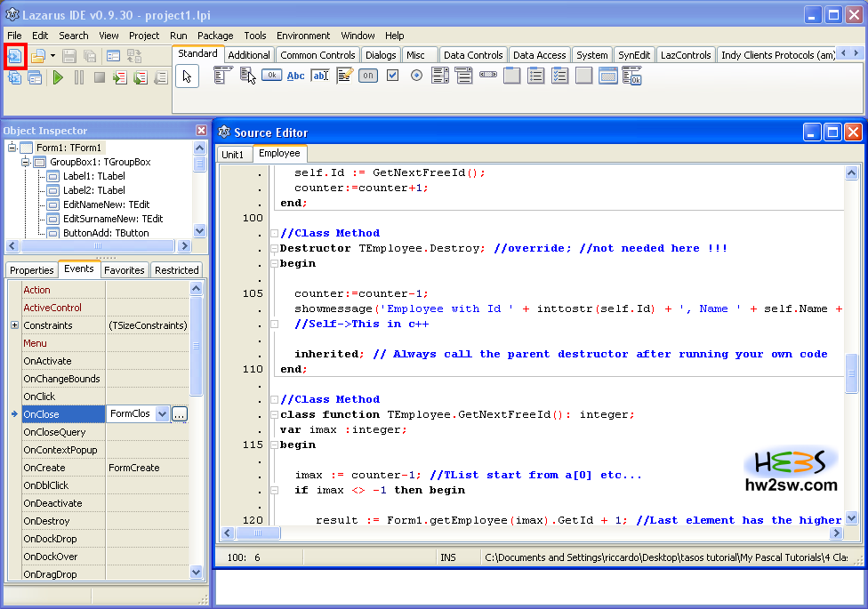Pick the TActionList component icon

click(631, 76)
